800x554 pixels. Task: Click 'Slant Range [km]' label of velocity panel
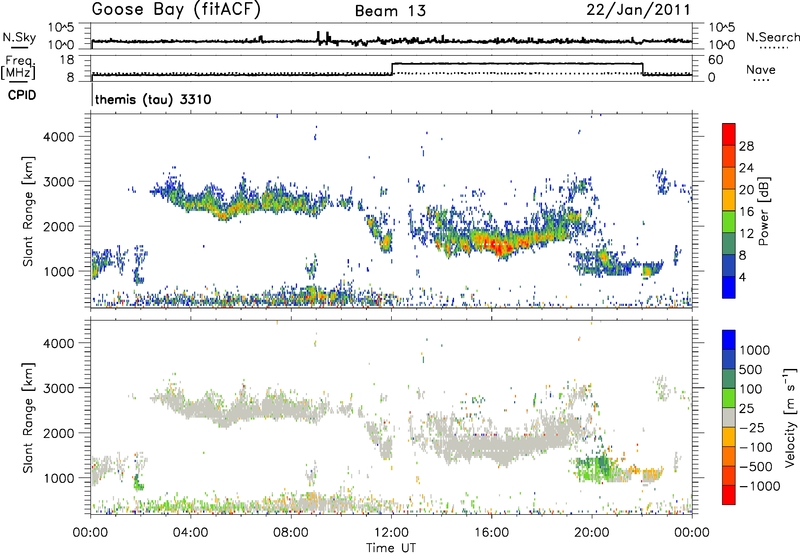point(28,417)
